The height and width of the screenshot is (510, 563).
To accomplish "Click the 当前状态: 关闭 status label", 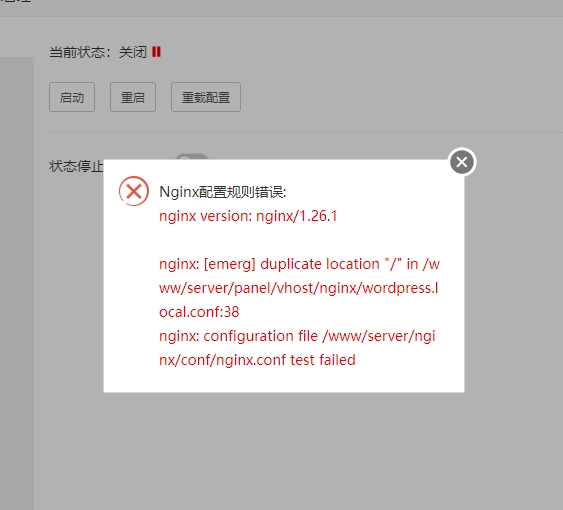I will tap(98, 52).
